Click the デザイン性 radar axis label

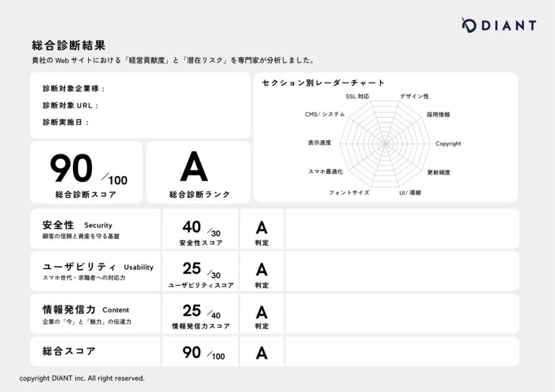(414, 96)
